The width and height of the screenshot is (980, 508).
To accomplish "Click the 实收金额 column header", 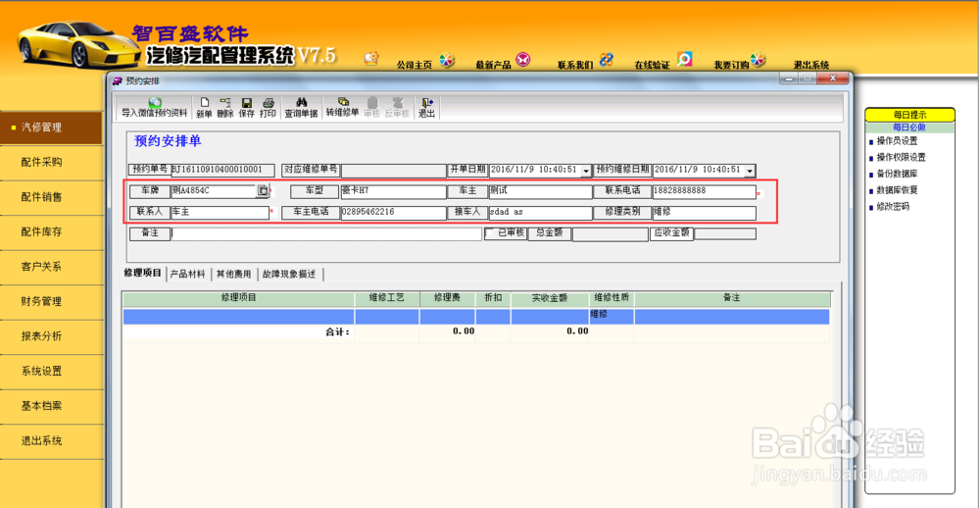I will click(550, 298).
